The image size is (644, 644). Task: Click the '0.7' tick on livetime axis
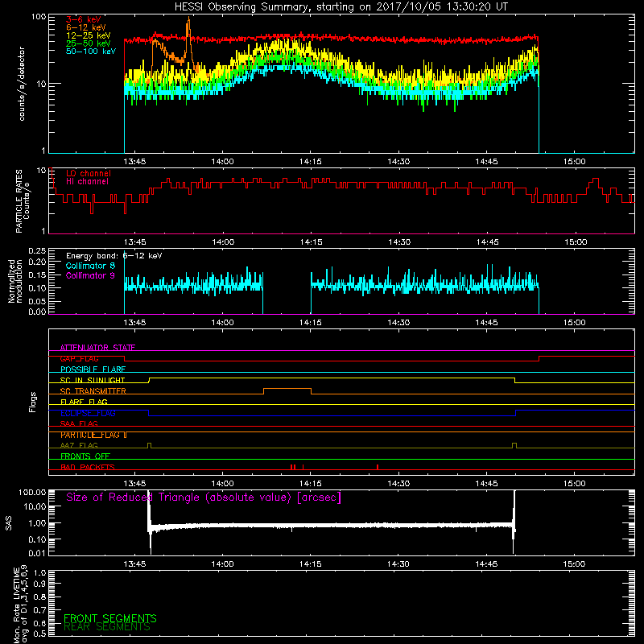39,610
